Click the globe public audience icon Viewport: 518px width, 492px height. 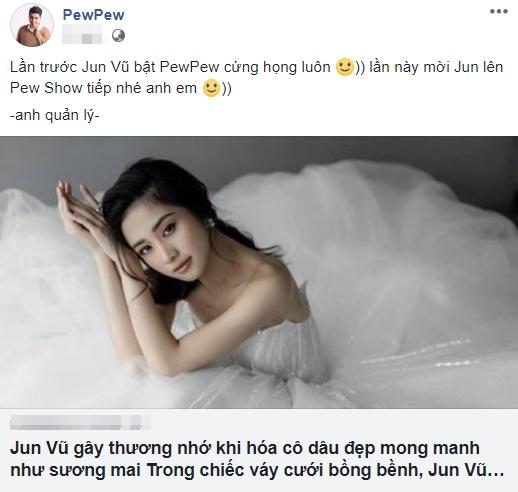point(118,36)
